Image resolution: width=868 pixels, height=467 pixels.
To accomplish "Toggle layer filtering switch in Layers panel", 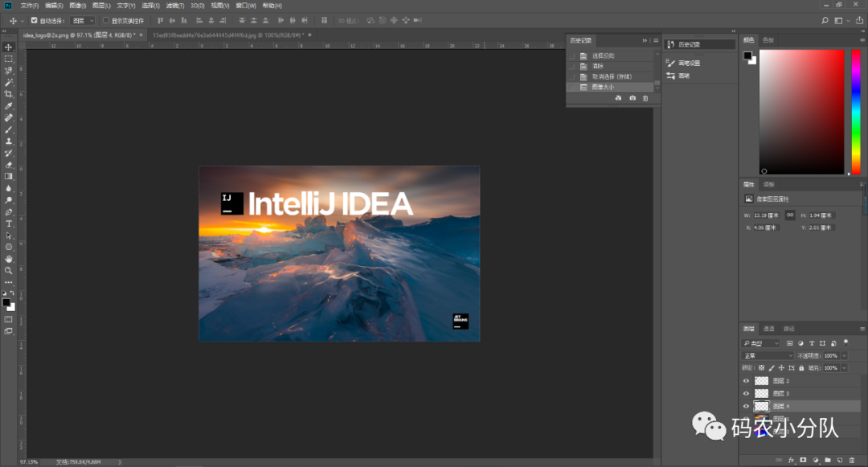I will click(x=845, y=343).
